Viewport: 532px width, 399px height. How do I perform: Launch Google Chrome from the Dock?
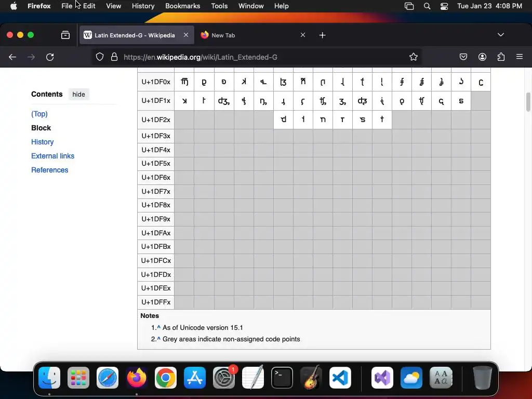click(x=166, y=378)
